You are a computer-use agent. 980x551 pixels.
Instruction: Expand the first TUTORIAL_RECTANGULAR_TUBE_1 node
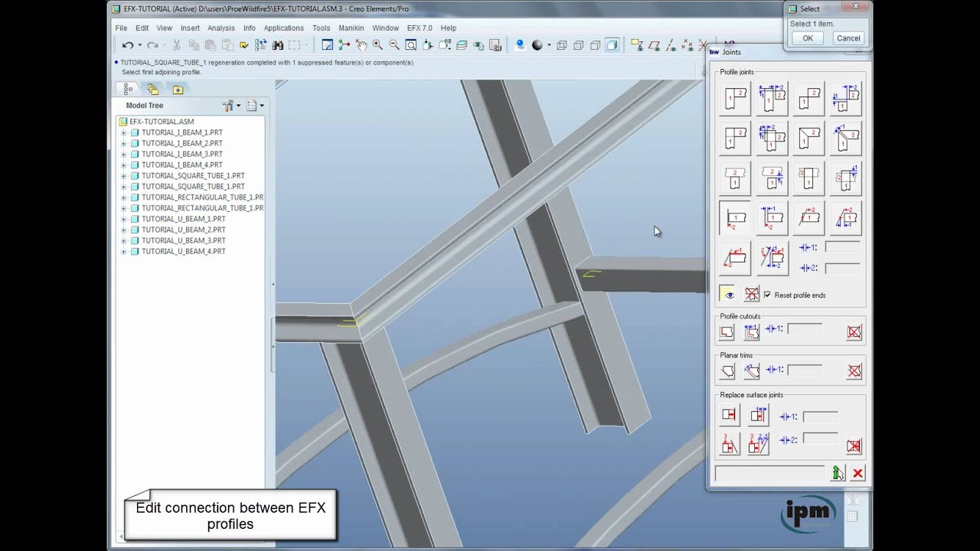pyautogui.click(x=123, y=197)
